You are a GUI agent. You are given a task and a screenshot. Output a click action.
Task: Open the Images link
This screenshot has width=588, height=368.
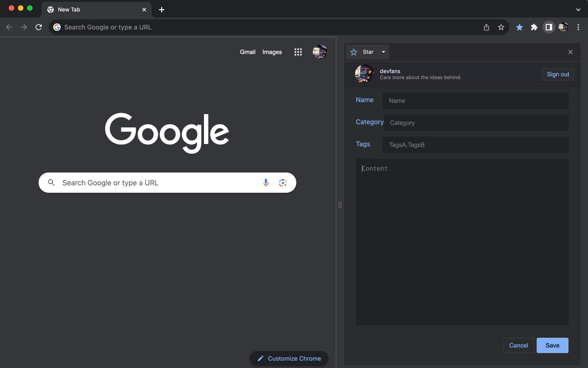[272, 52]
